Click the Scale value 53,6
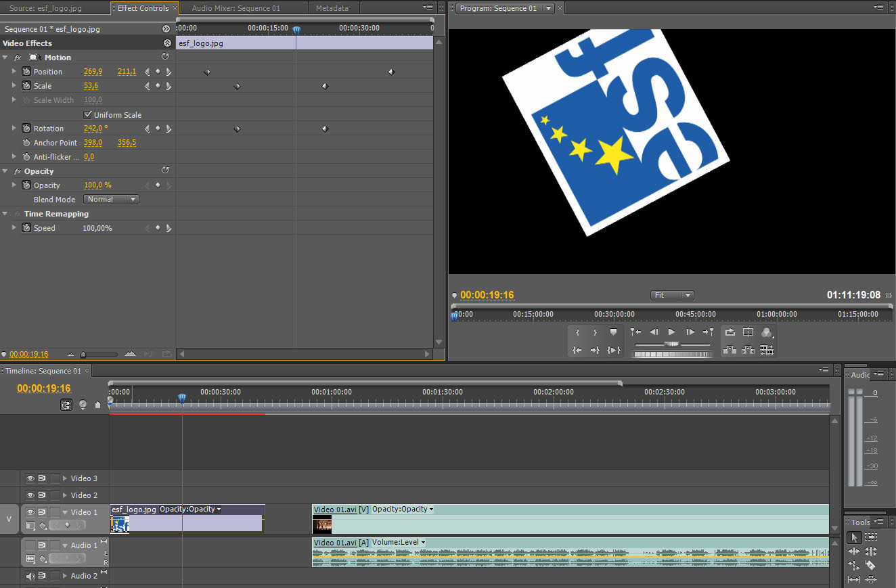This screenshot has height=588, width=896. (x=91, y=85)
